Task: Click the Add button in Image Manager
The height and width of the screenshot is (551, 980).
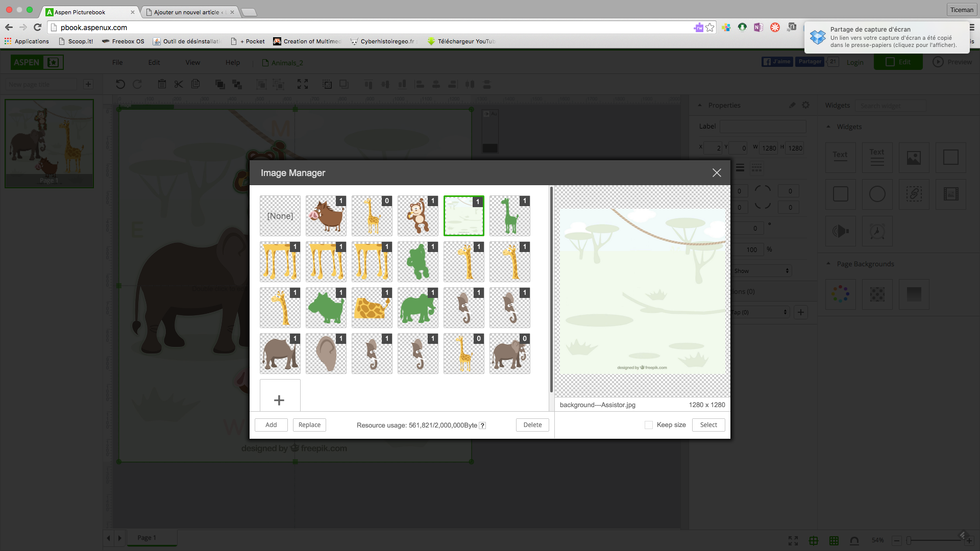Action: [271, 425]
